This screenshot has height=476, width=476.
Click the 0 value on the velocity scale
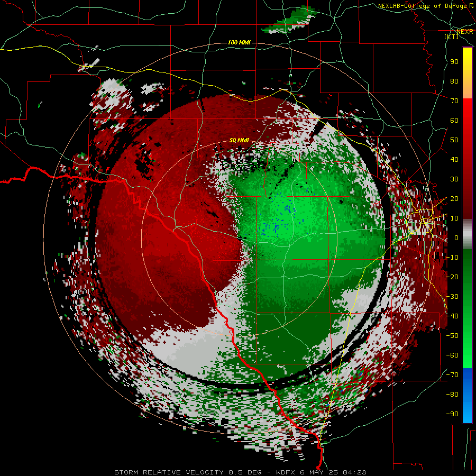click(x=456, y=237)
